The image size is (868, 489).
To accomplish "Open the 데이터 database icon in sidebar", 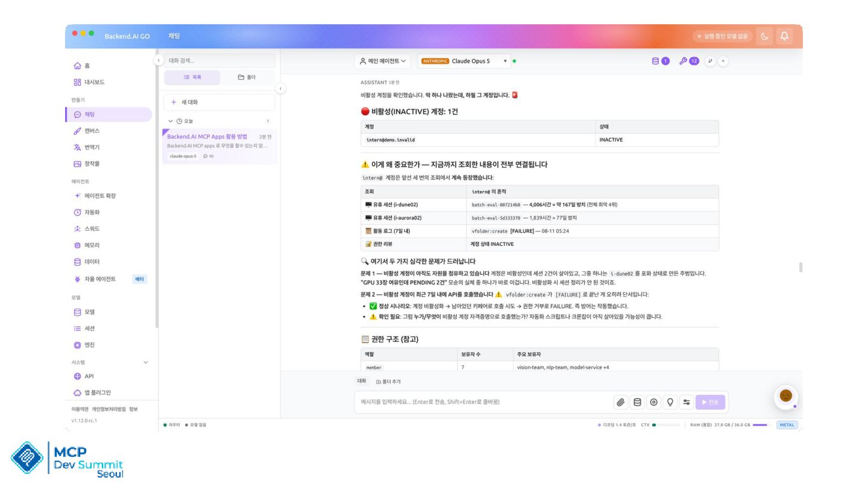I will pos(77,262).
